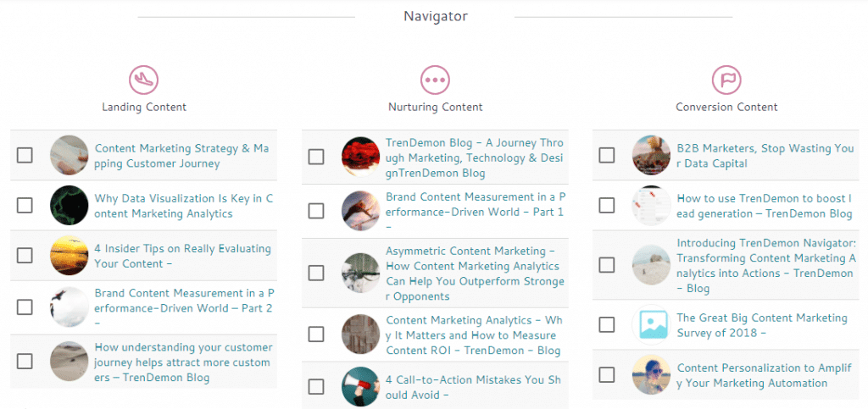Click the red flowers thumbnail for TrenDemon Blog
868x409 pixels.
(360, 157)
